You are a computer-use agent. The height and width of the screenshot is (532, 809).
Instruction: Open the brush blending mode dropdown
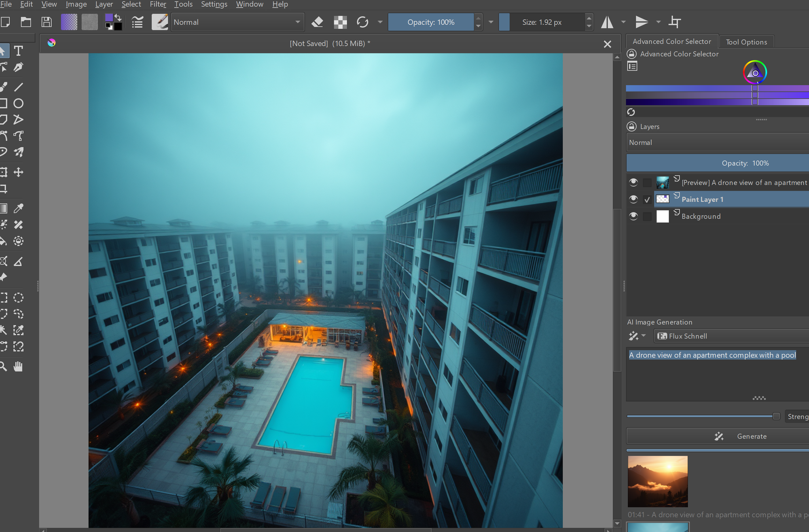tap(237, 22)
